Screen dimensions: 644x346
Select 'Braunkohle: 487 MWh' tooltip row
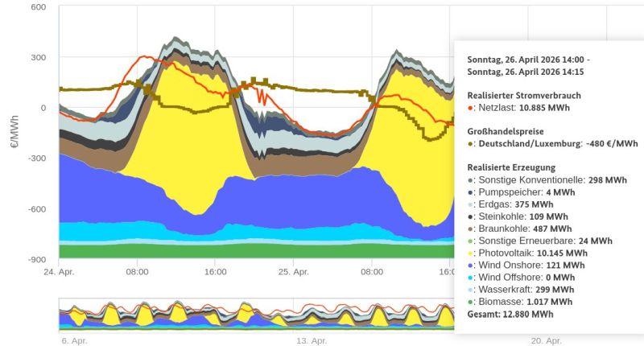tap(519, 229)
